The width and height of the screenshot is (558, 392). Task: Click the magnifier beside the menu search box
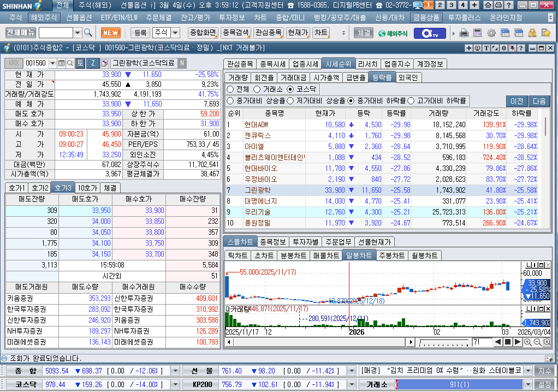pyautogui.click(x=88, y=33)
